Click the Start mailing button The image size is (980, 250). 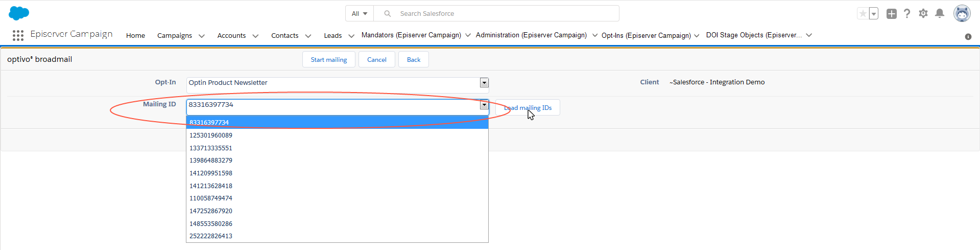[x=329, y=60]
